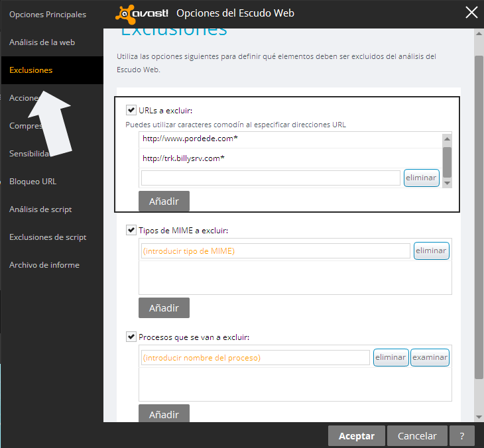This screenshot has width=484, height=448.
Task: Close the Web Shield options window
Action: (x=471, y=13)
